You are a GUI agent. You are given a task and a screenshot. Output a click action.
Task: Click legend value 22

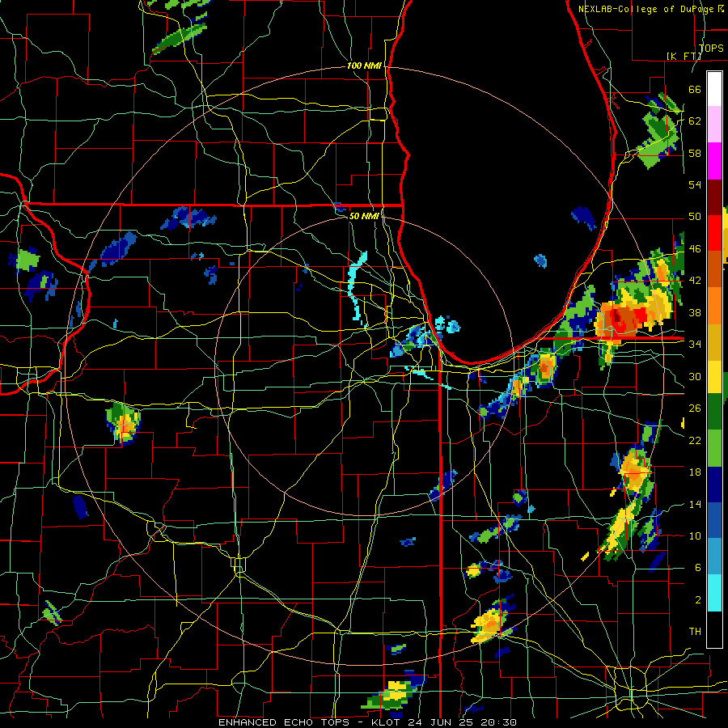coord(695,440)
